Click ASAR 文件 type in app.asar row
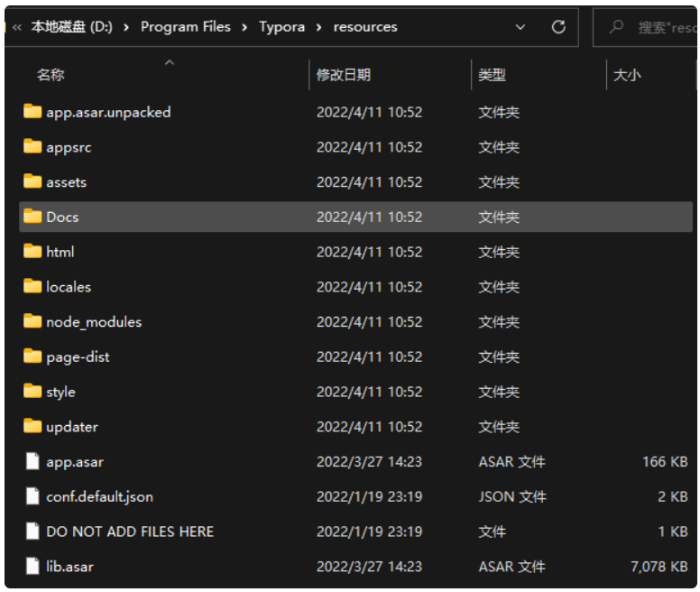Image resolution: width=700 pixels, height=592 pixels. point(512,462)
